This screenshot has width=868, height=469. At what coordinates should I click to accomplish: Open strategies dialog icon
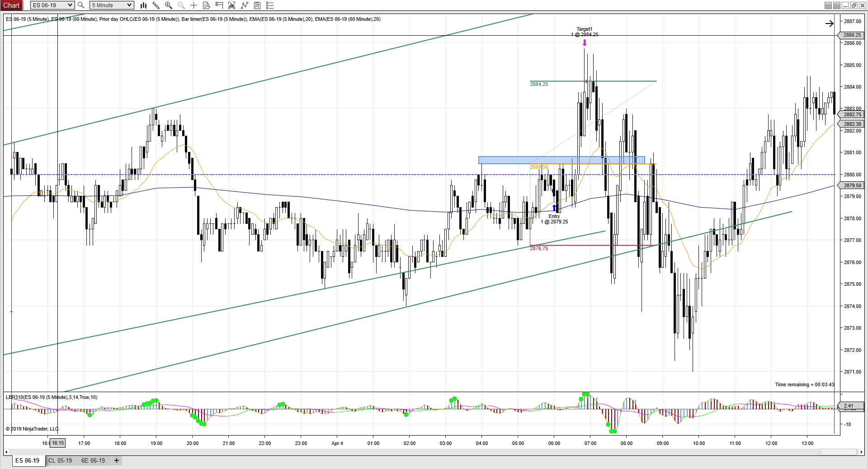click(257, 5)
